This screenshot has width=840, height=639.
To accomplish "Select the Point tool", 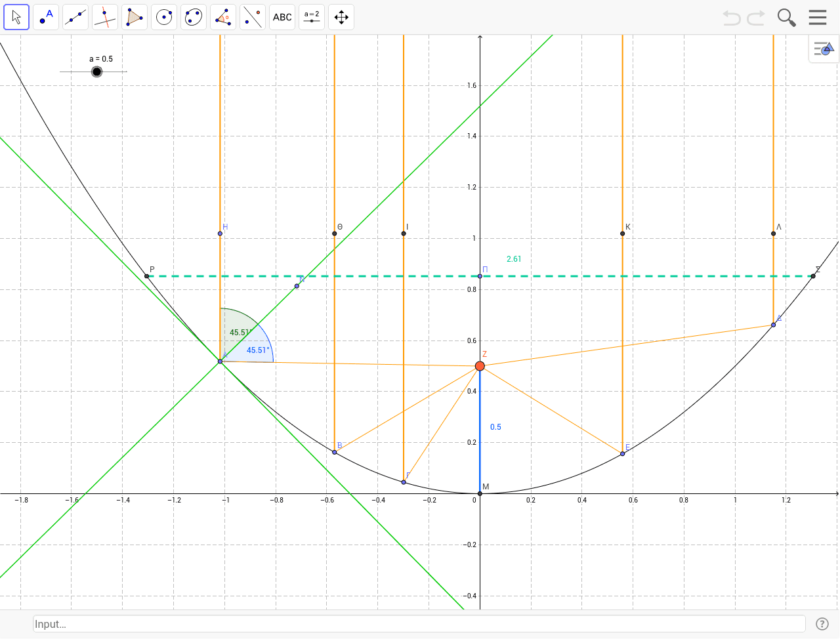I will click(46, 17).
